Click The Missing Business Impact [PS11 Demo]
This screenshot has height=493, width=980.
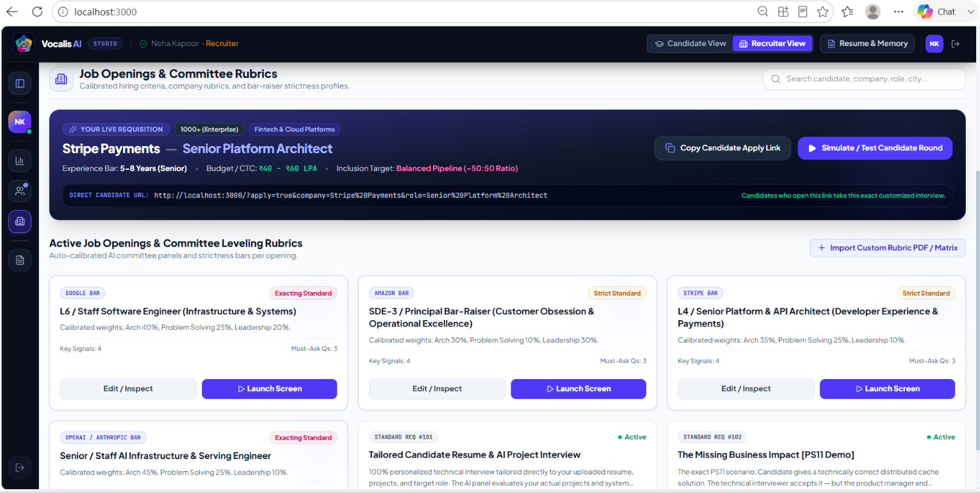coord(766,455)
